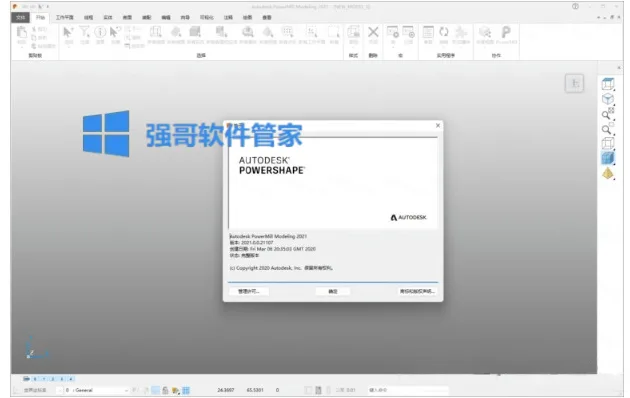Viewport: 630px width, 398px height.
Task: Click the large X delete icon
Action: [373, 32]
